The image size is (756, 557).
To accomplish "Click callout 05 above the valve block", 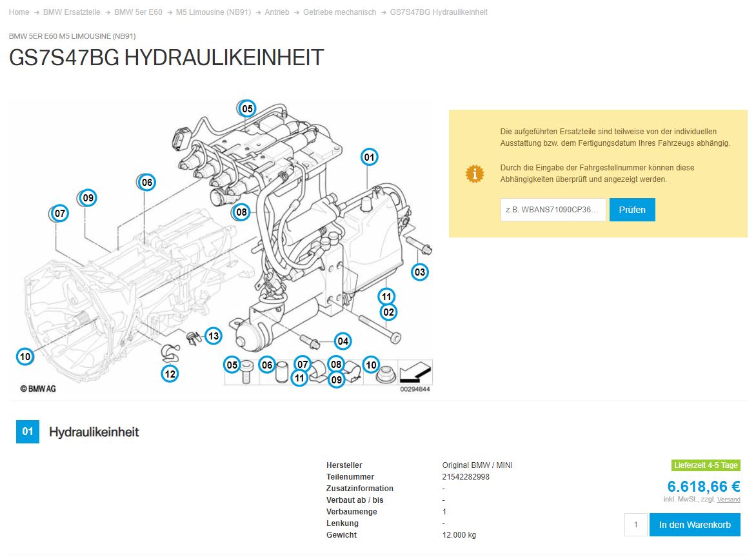I will (247, 108).
